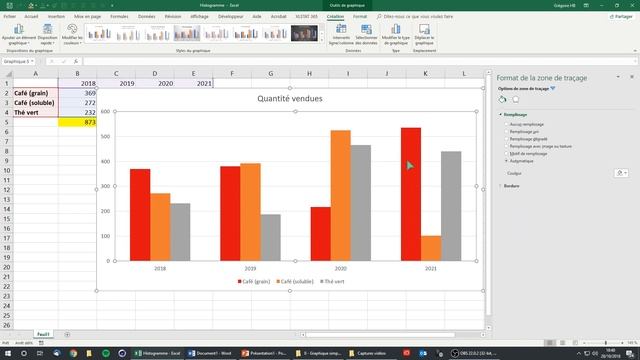Switch to the Mise en page tab
The width and height of the screenshot is (640, 360).
point(87,16)
